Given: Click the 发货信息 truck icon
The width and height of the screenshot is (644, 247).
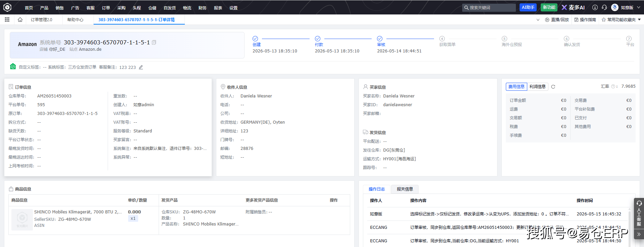Looking at the screenshot, I should tap(366, 132).
